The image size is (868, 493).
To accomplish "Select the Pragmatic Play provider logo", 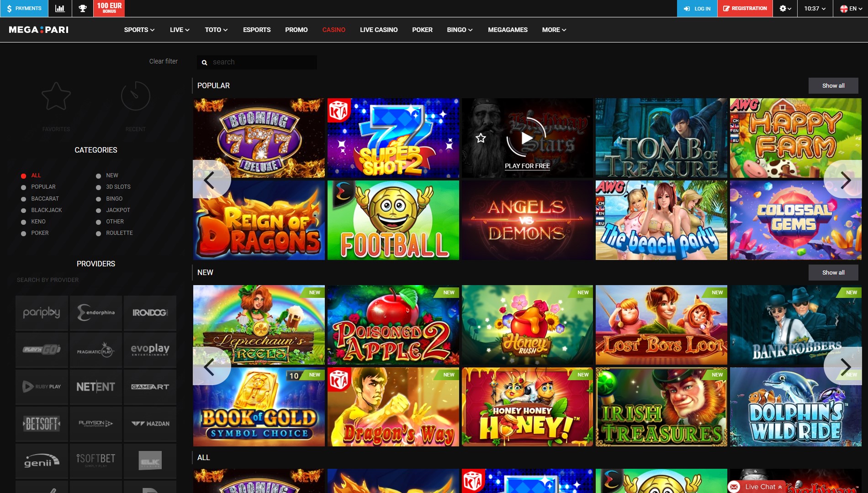I will [x=96, y=350].
